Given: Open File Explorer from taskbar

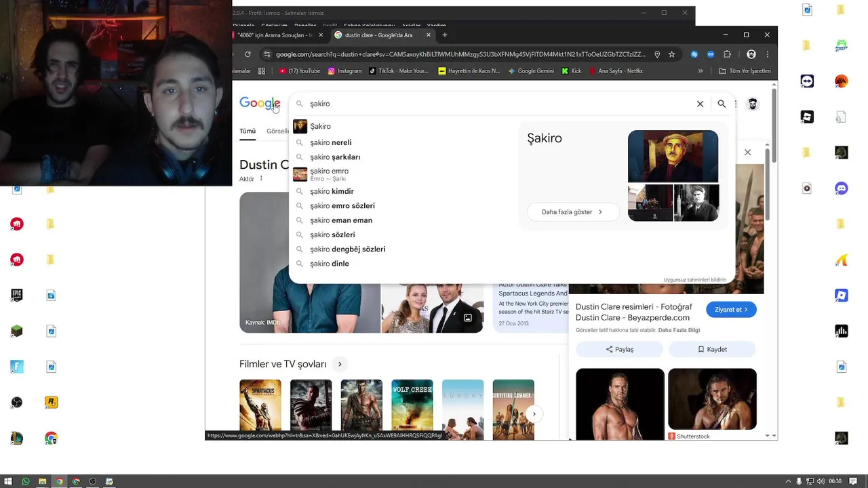Looking at the screenshot, I should click(42, 481).
